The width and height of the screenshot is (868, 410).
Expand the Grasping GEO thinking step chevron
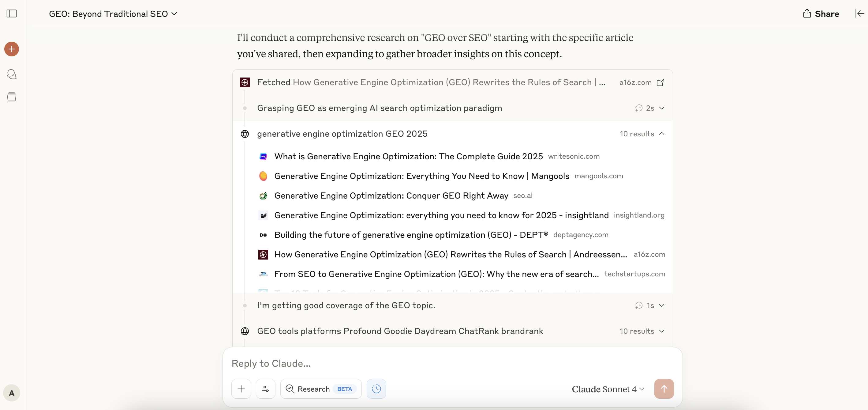point(662,108)
